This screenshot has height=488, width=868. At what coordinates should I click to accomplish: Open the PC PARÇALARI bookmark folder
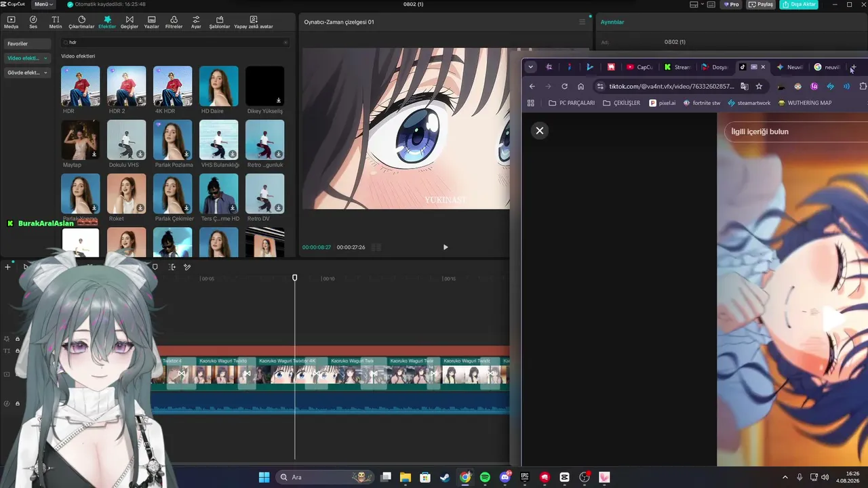[x=571, y=103]
